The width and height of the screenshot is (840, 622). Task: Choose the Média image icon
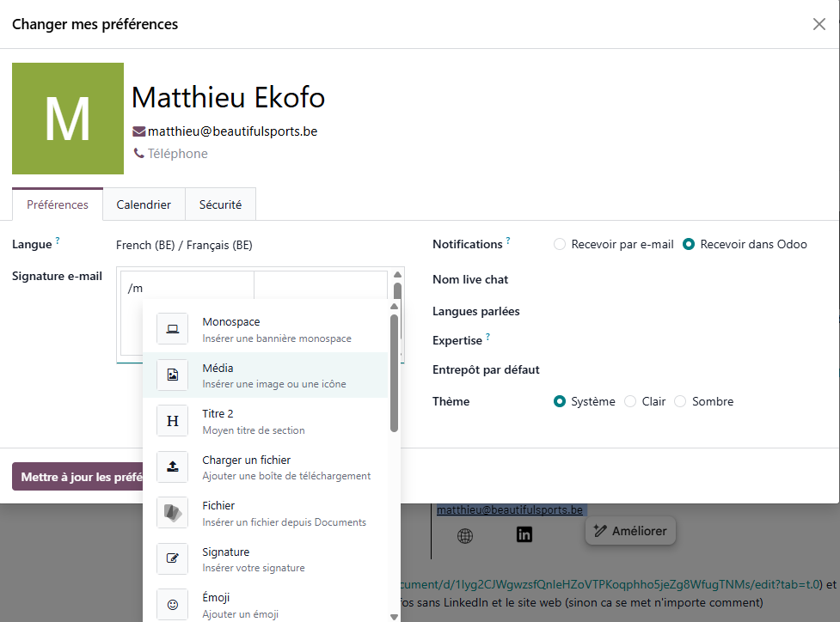tap(172, 375)
